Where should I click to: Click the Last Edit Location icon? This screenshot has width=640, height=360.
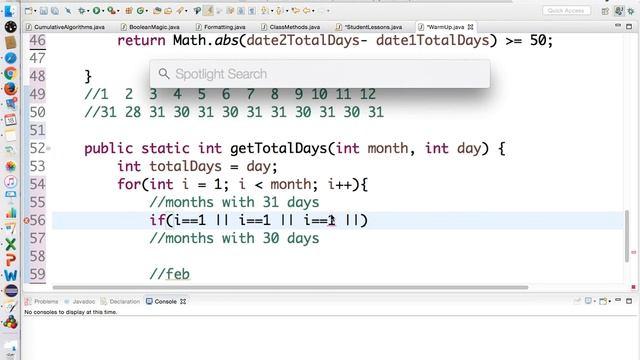point(295,11)
